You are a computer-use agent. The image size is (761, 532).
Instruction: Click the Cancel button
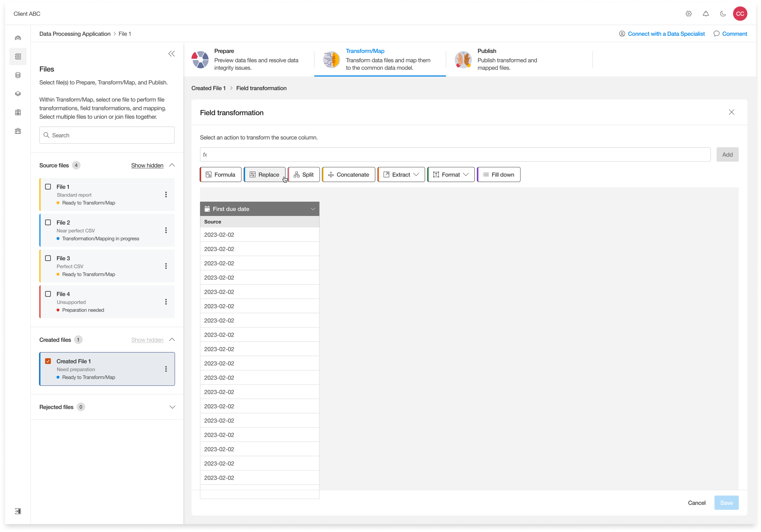pyautogui.click(x=696, y=502)
